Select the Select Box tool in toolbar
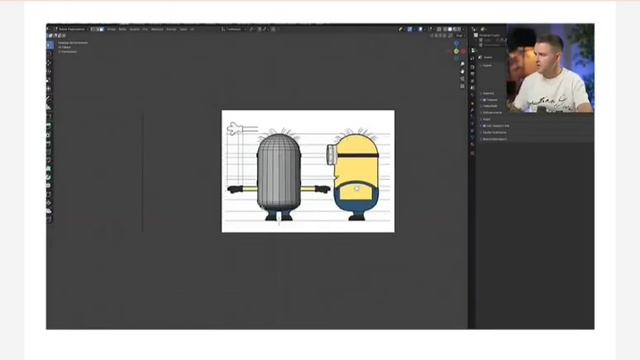Screen dimensions: 640x360 [50, 45]
